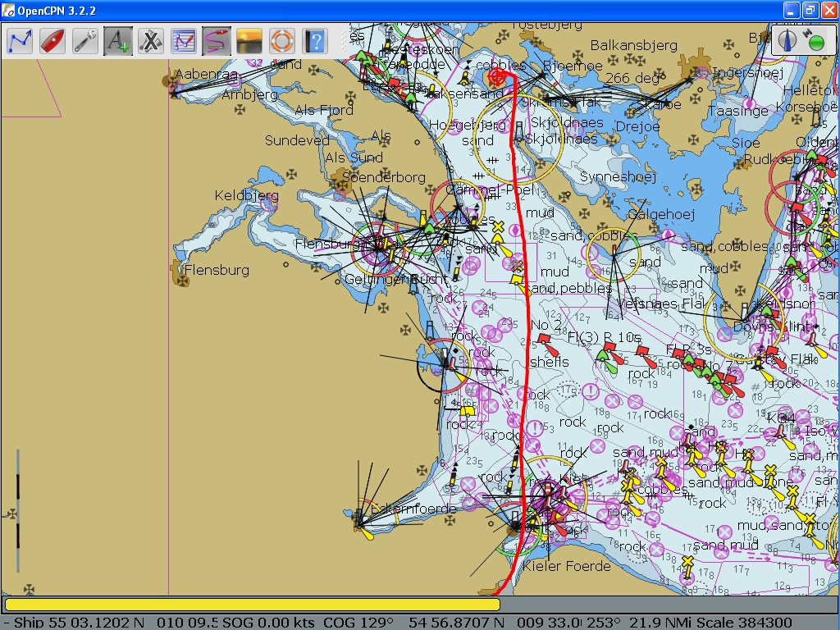840x630 pixels.
Task: Click the red boat Auto Follow icon
Action: coord(52,40)
